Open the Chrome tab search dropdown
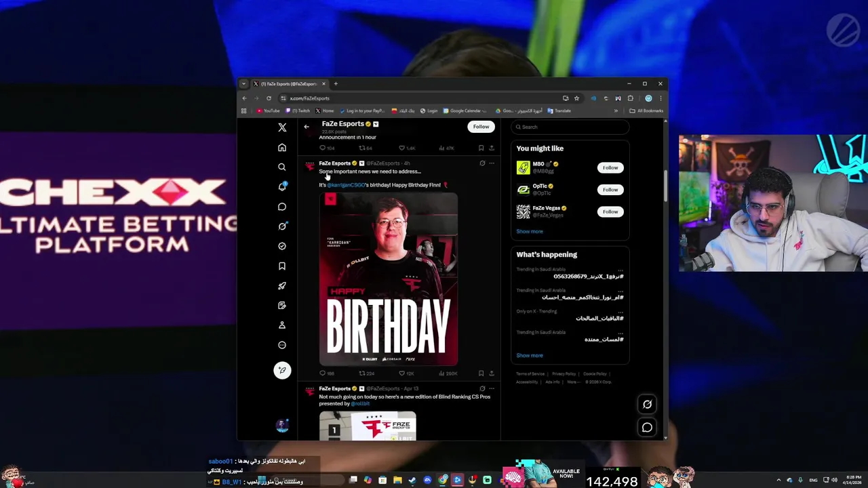Screen dimensions: 868x488 (x=243, y=84)
